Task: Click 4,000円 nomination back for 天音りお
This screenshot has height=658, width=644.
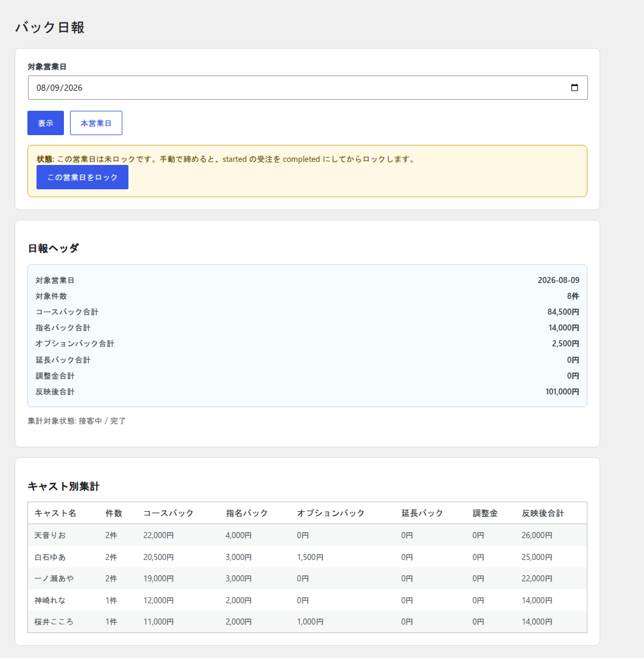Action: click(x=239, y=536)
